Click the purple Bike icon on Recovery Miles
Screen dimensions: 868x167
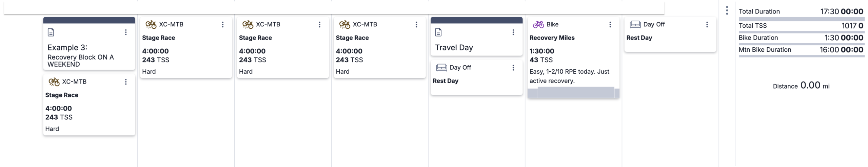pyautogui.click(x=538, y=24)
